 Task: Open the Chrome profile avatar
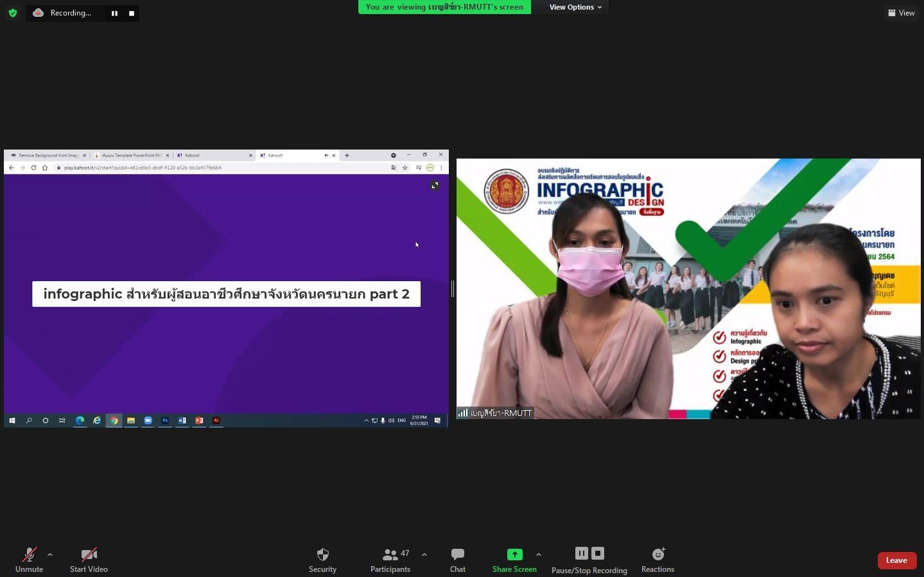430,168
